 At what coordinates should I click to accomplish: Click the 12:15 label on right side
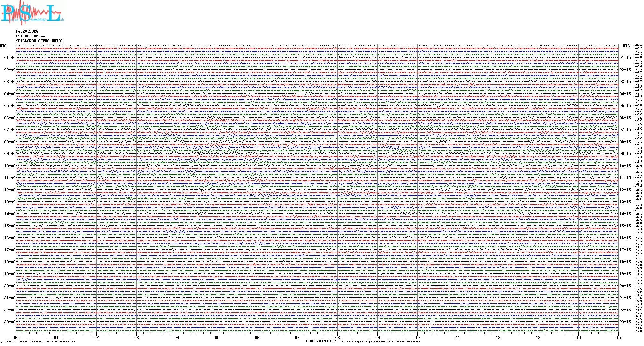pyautogui.click(x=625, y=190)
